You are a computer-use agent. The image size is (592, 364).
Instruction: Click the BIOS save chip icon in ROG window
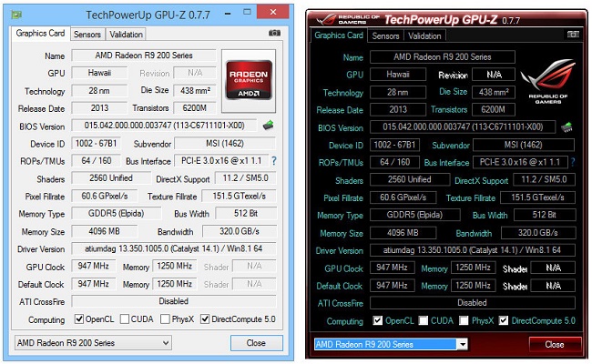(566, 126)
